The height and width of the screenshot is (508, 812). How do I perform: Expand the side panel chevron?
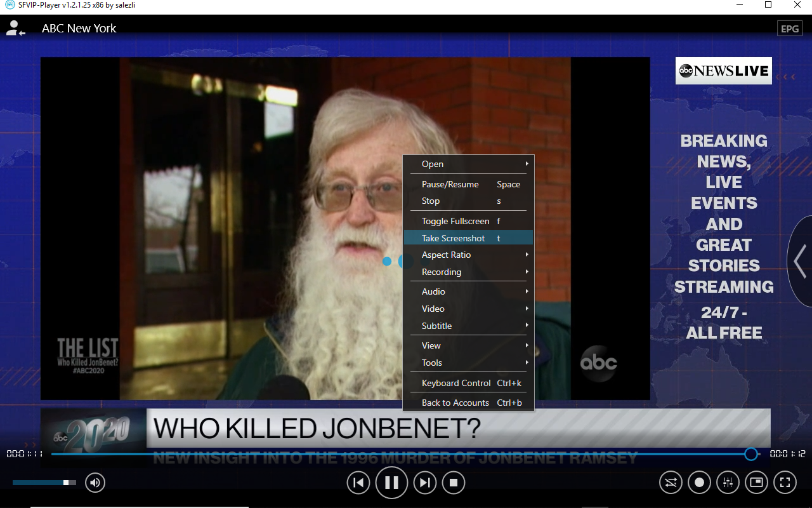click(x=800, y=261)
